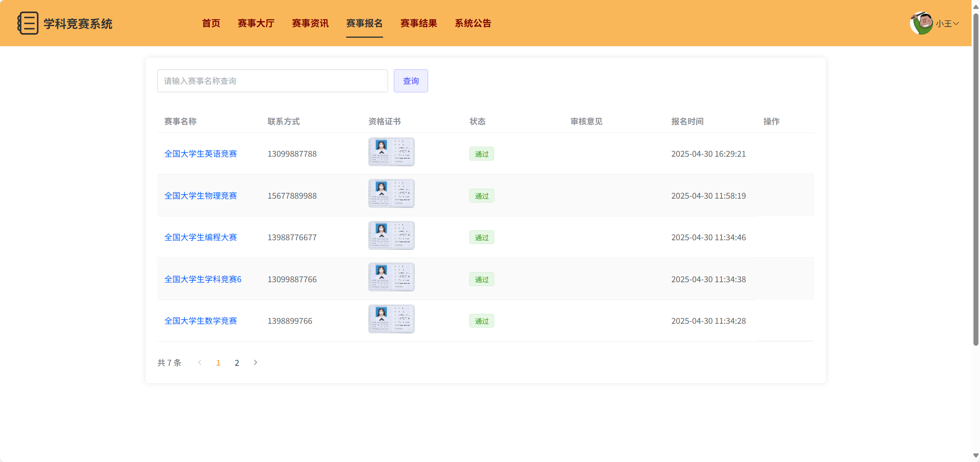Focus the 赛事名称 search input field

(272, 81)
